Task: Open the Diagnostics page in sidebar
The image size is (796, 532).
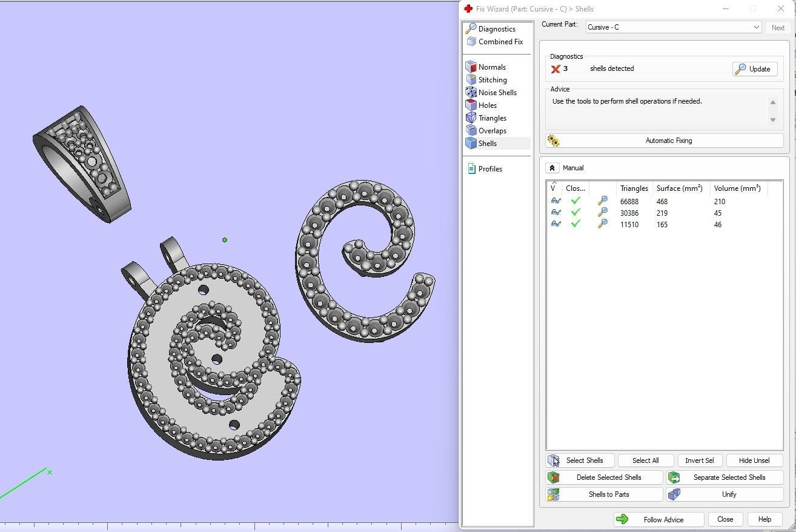Action: point(497,29)
